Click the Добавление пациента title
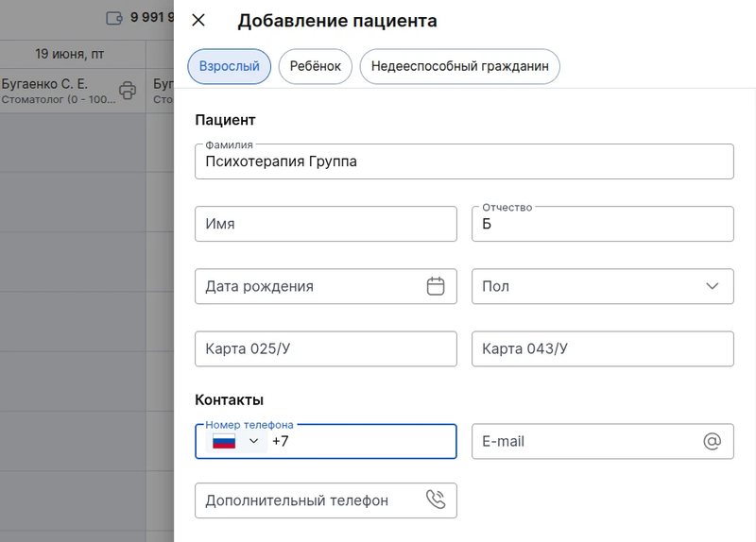The height and width of the screenshot is (542, 756). [x=337, y=21]
